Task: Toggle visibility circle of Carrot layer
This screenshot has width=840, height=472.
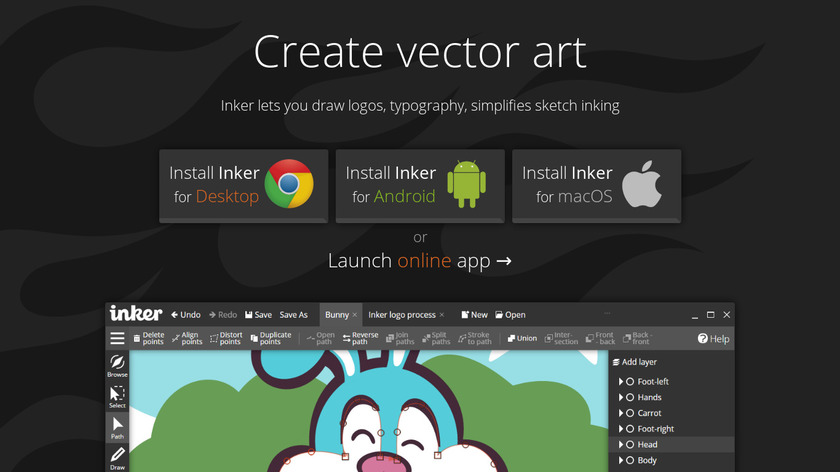Action: coord(630,413)
